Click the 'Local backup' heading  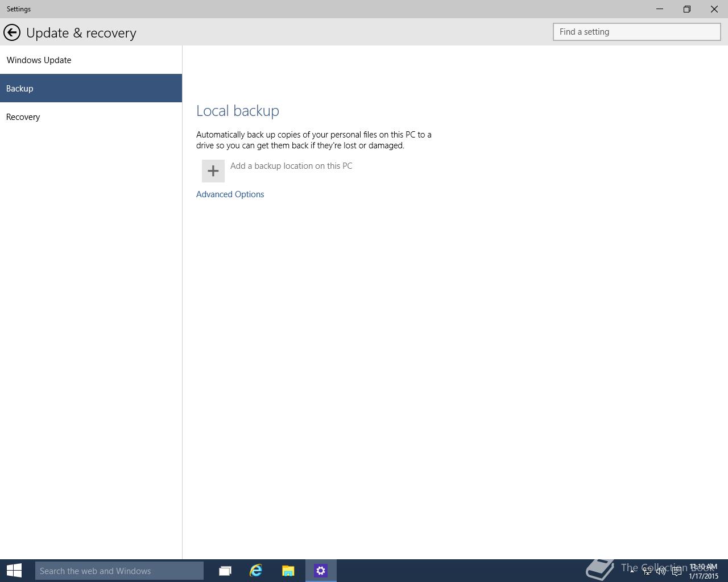[238, 111]
